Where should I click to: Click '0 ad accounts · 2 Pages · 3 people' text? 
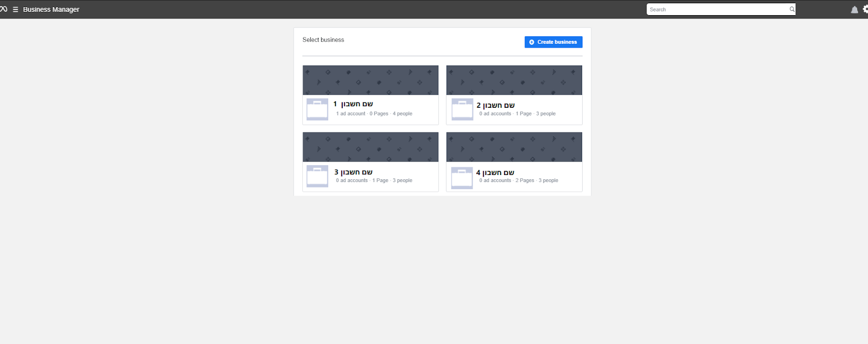tap(519, 180)
